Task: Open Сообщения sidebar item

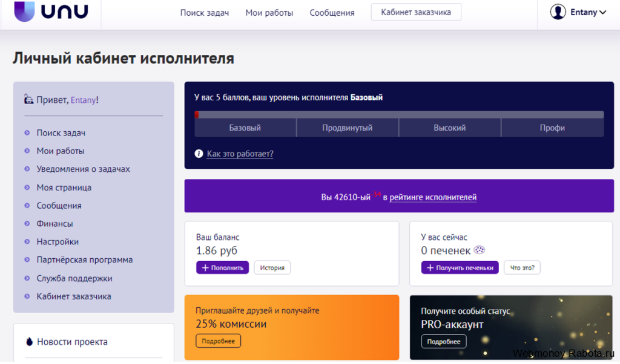Action: click(x=59, y=206)
